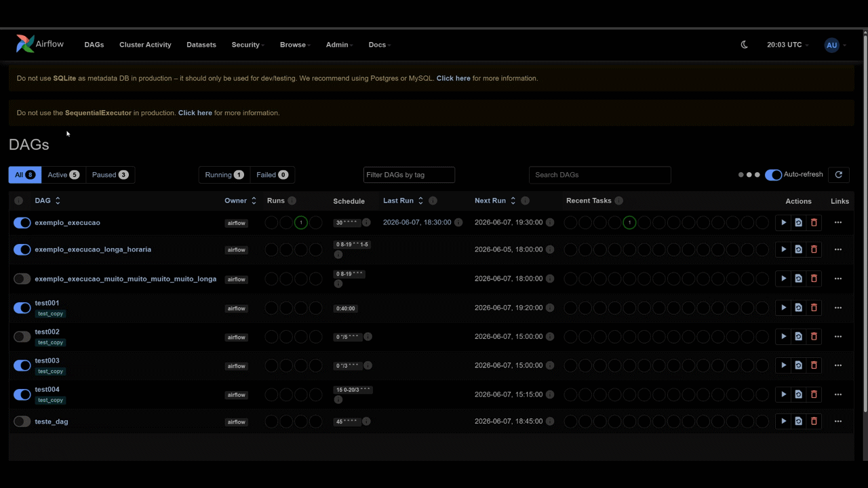Unpause exemplo_execucao_muito_muito_muito_muito_longa toggle
868x488 pixels.
coord(22,279)
